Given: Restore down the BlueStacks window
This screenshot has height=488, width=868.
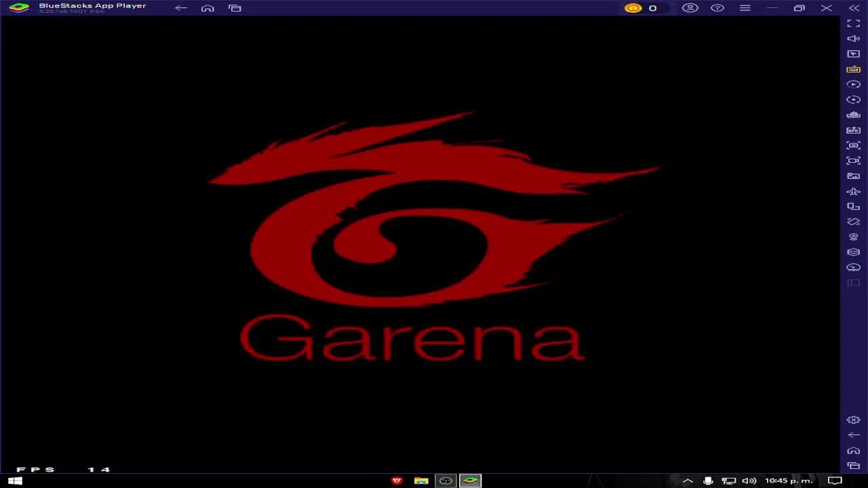Looking at the screenshot, I should pos(799,8).
